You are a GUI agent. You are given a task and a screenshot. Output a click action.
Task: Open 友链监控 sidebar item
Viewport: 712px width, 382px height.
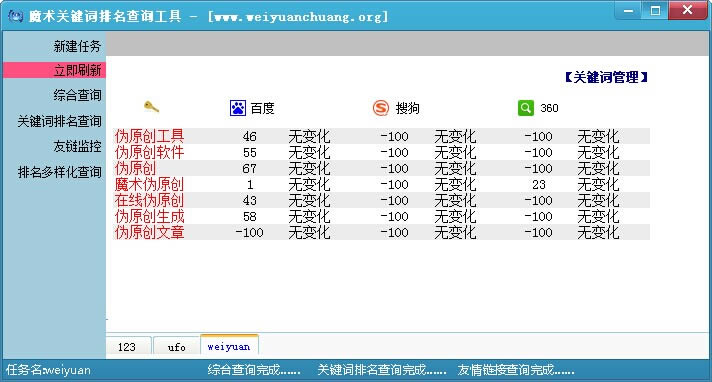click(x=77, y=146)
